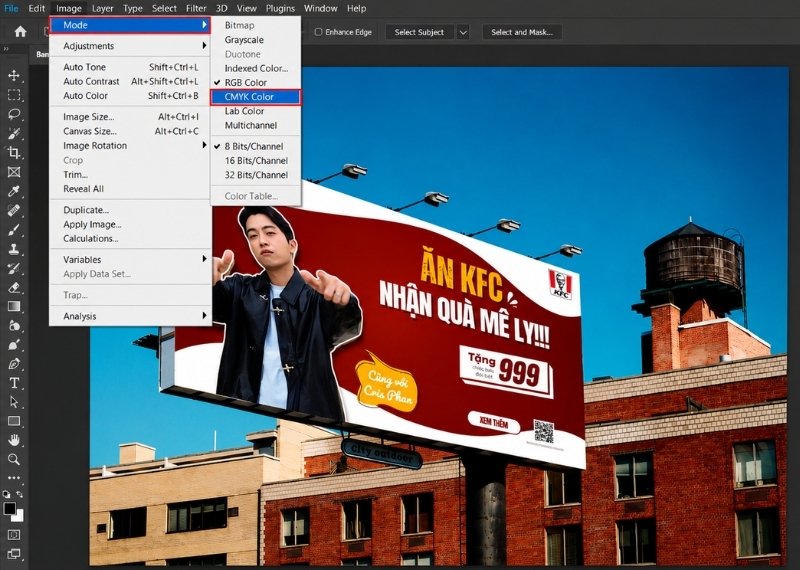Choose 16 Bits/Channel
This screenshot has width=800, height=570.
pyautogui.click(x=255, y=160)
